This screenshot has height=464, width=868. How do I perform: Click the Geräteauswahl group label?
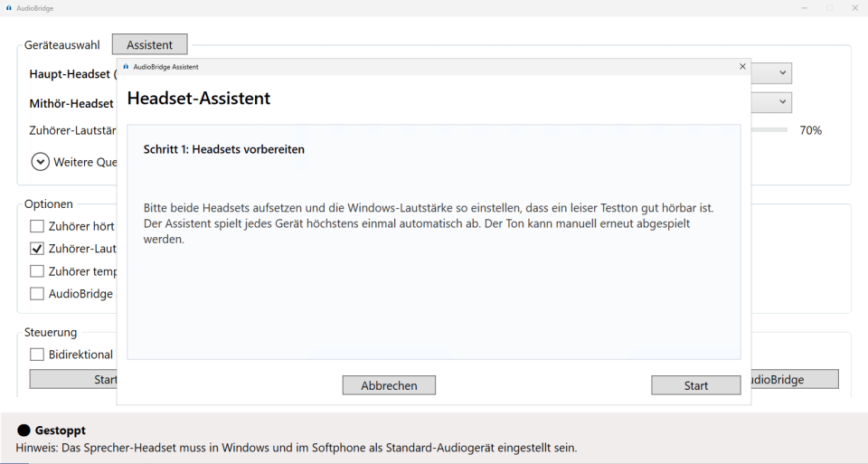[62, 45]
